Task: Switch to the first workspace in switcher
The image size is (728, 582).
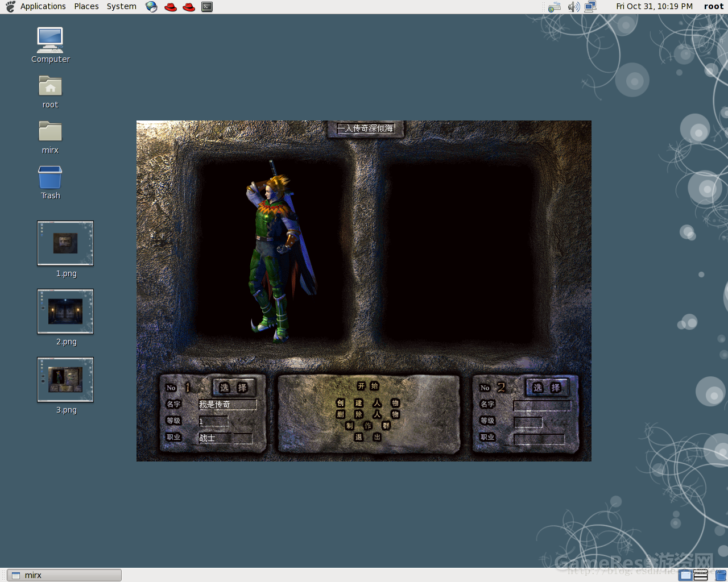Action: coord(686,575)
